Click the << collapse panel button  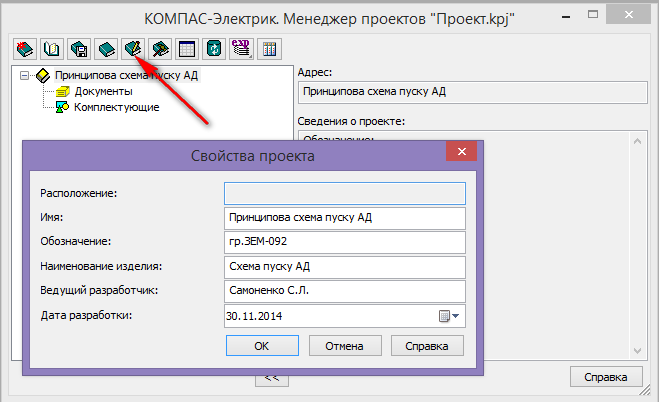tap(272, 380)
